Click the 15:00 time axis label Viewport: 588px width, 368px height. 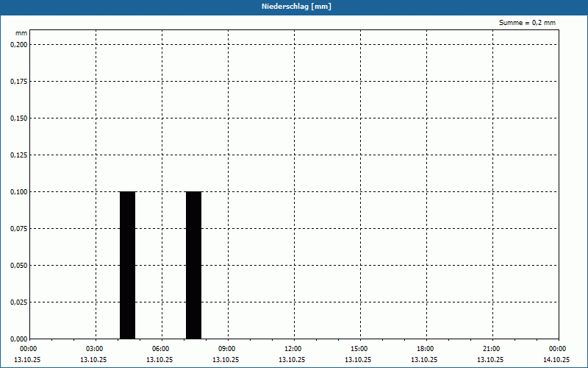[x=359, y=349]
